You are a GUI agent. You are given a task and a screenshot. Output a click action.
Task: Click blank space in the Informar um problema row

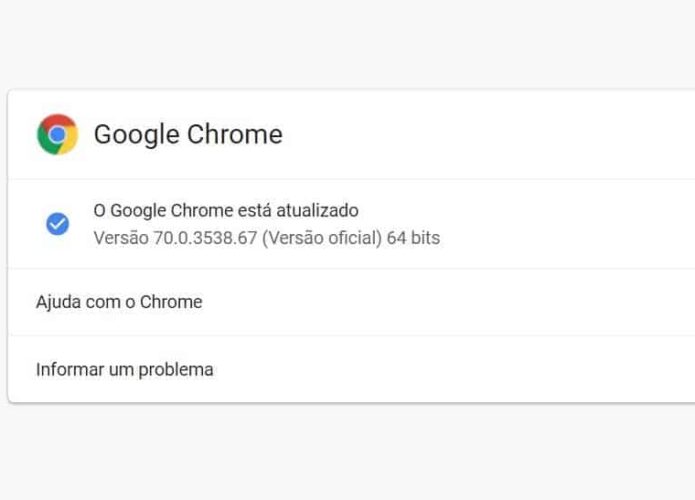tap(452, 369)
